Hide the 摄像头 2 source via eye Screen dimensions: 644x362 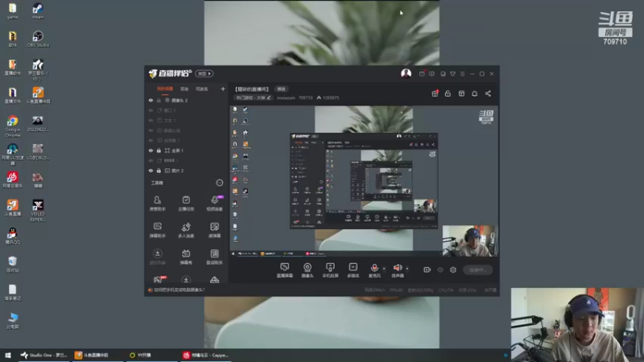151,100
